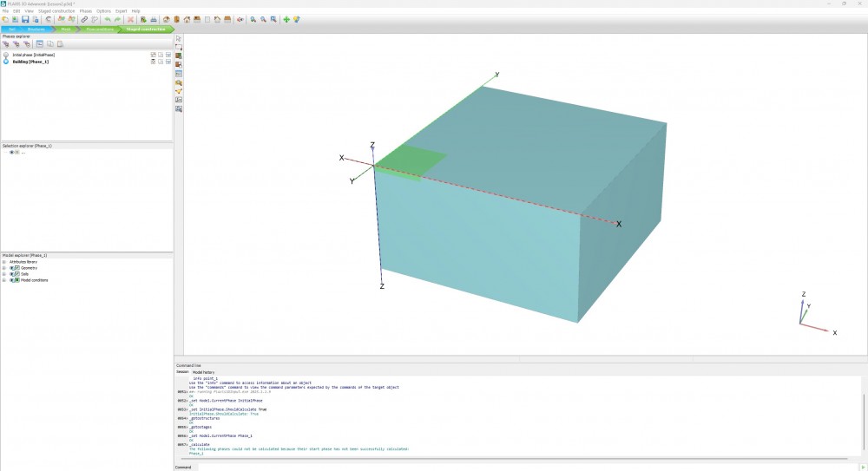This screenshot has width=868, height=471.
Task: Open the Phases menu
Action: tap(85, 10)
